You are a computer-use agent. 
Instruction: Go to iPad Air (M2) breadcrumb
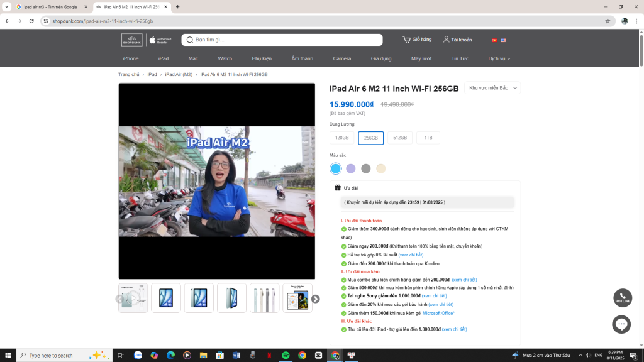pos(179,74)
